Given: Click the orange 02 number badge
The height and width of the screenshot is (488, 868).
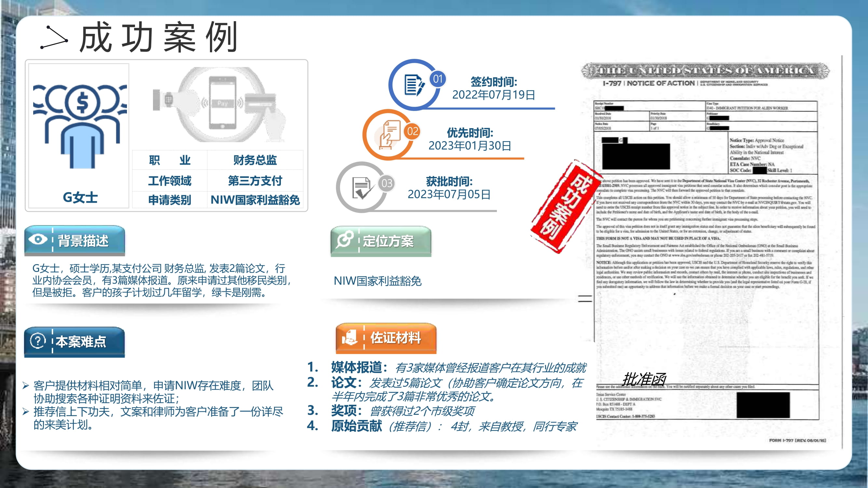Looking at the screenshot, I should tap(412, 131).
